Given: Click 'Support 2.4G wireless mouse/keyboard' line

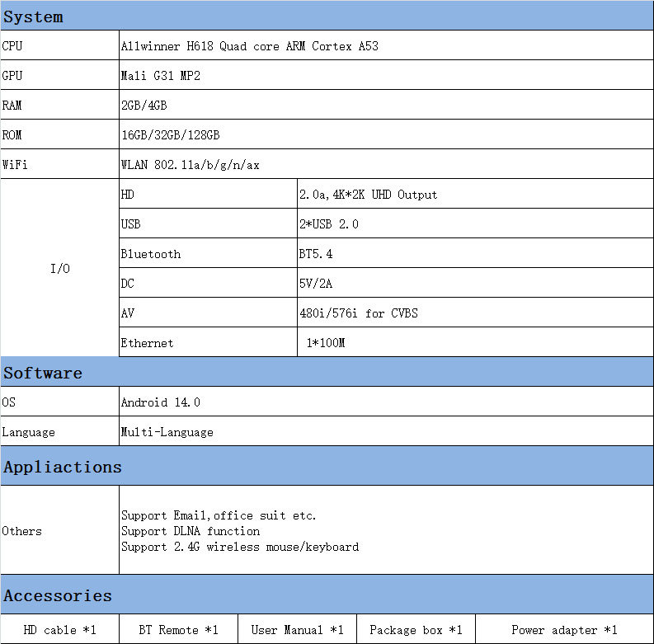Looking at the screenshot, I should tap(240, 547).
